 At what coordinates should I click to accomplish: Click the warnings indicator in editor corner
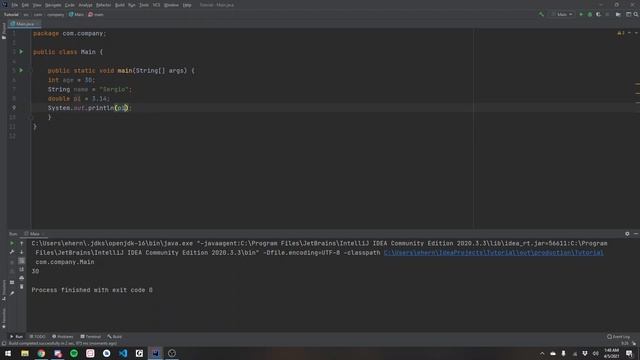tap(621, 33)
